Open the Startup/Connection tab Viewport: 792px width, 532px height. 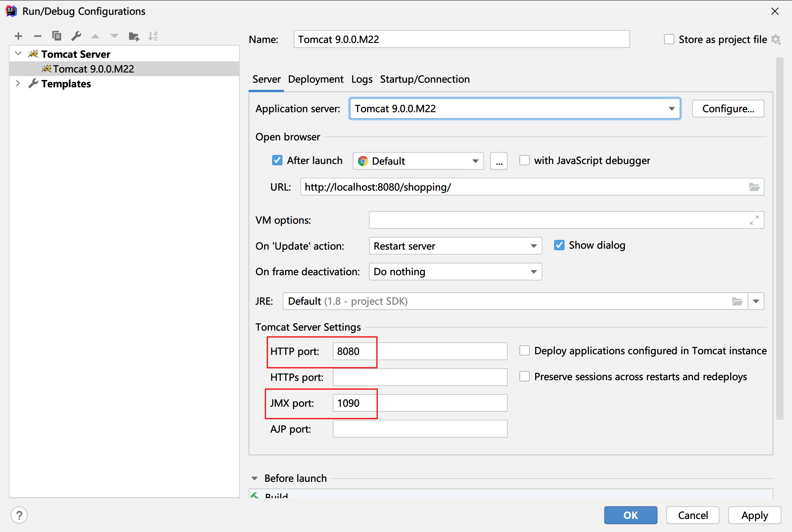425,79
